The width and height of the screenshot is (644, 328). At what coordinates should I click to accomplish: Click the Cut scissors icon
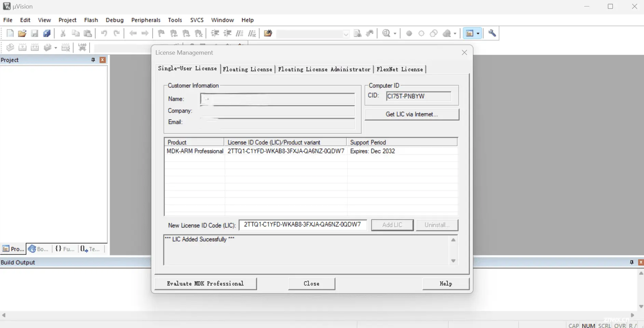[x=63, y=33]
